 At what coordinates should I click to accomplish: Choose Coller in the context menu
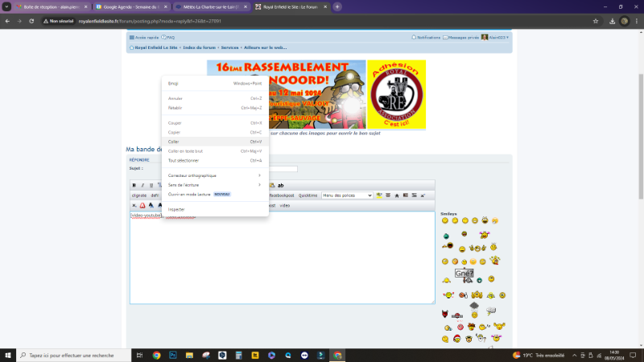pos(215,142)
